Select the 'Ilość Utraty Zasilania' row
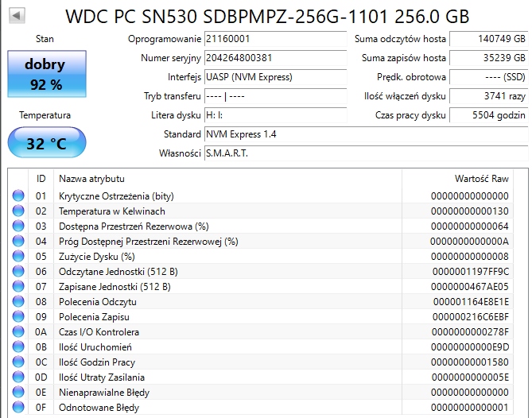Viewport: 532px width, 418px height. click(261, 377)
